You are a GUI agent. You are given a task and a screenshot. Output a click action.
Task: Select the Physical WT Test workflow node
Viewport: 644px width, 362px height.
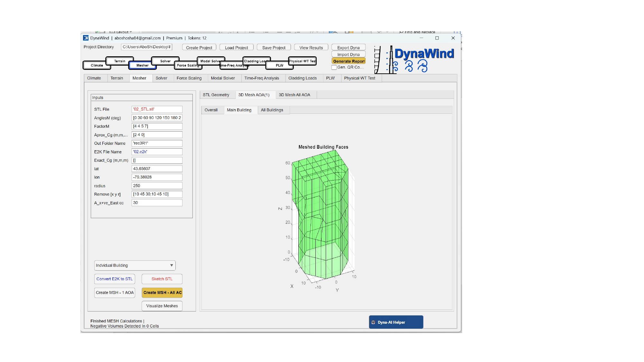click(302, 61)
